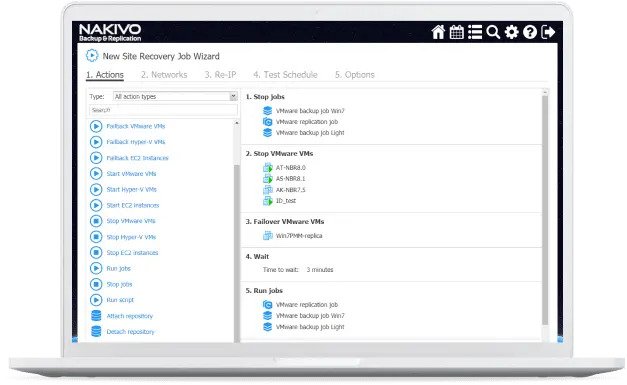
Task: Click the Start VMware VMs play icon
Action: point(96,174)
